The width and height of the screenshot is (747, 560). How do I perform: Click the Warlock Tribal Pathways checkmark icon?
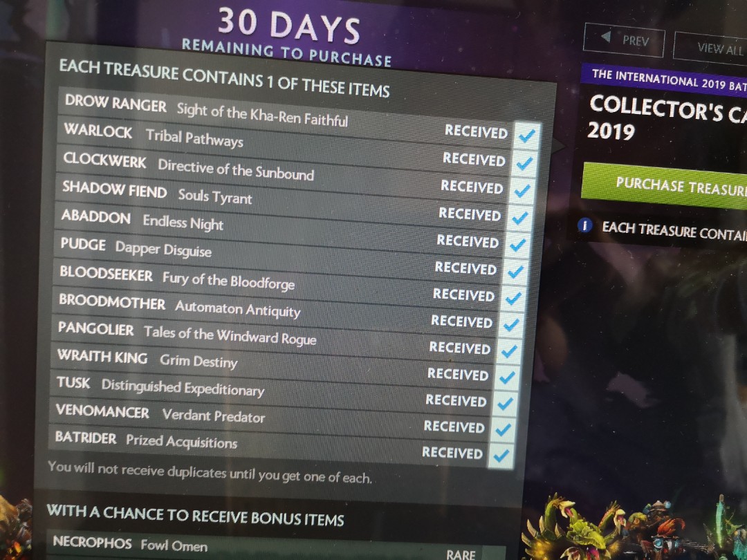point(524,164)
